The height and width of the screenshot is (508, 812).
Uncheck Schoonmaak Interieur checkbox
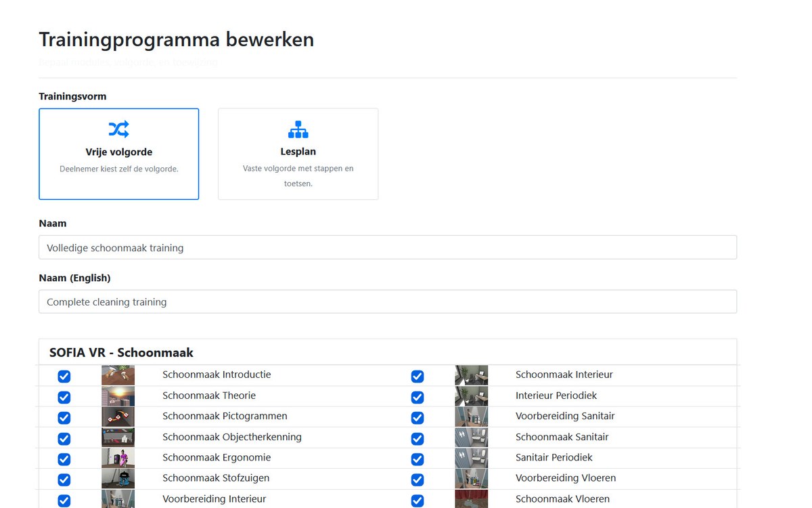tap(418, 376)
